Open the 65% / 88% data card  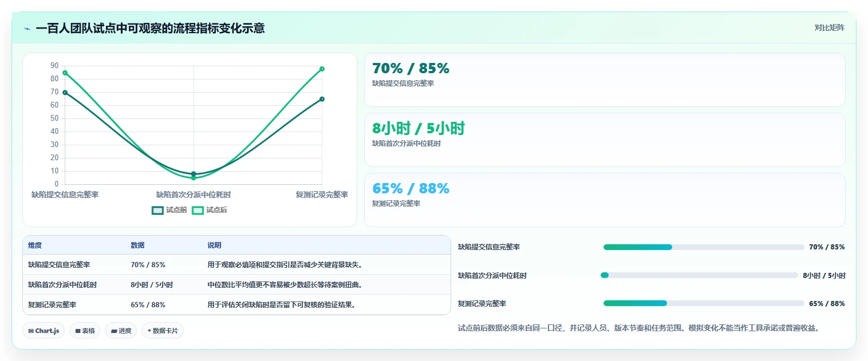click(x=605, y=200)
